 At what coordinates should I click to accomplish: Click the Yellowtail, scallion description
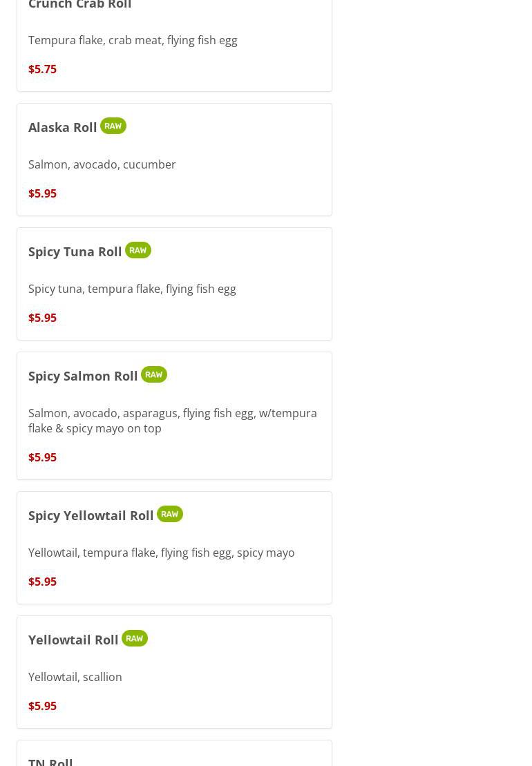[x=75, y=677]
